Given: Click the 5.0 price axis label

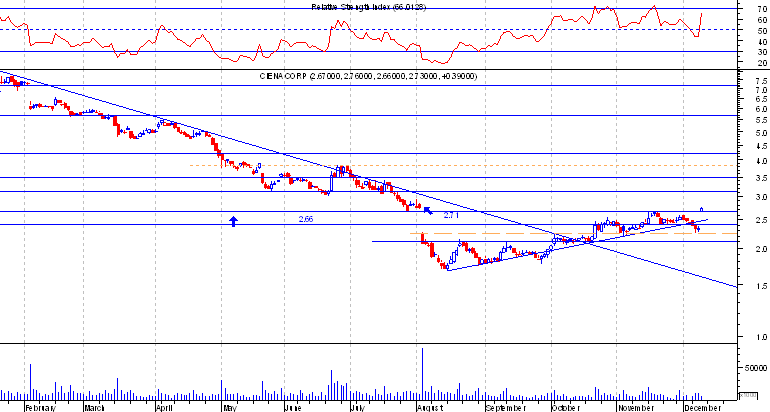Looking at the screenshot, I should (762, 133).
